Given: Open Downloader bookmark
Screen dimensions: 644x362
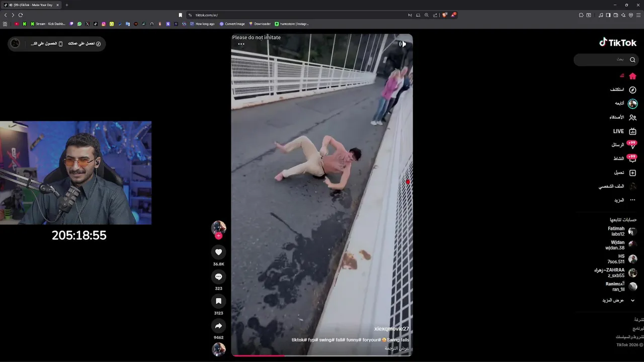Looking at the screenshot, I should 260,24.
